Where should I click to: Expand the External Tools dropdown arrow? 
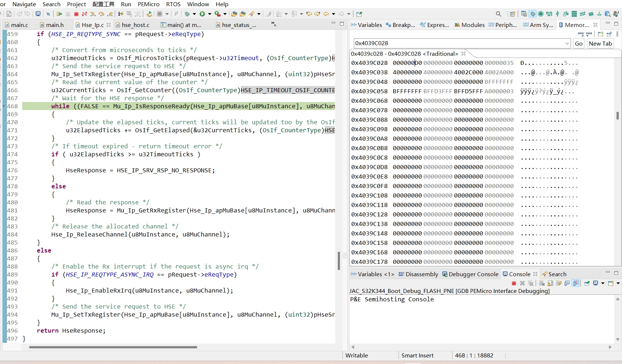click(225, 14)
